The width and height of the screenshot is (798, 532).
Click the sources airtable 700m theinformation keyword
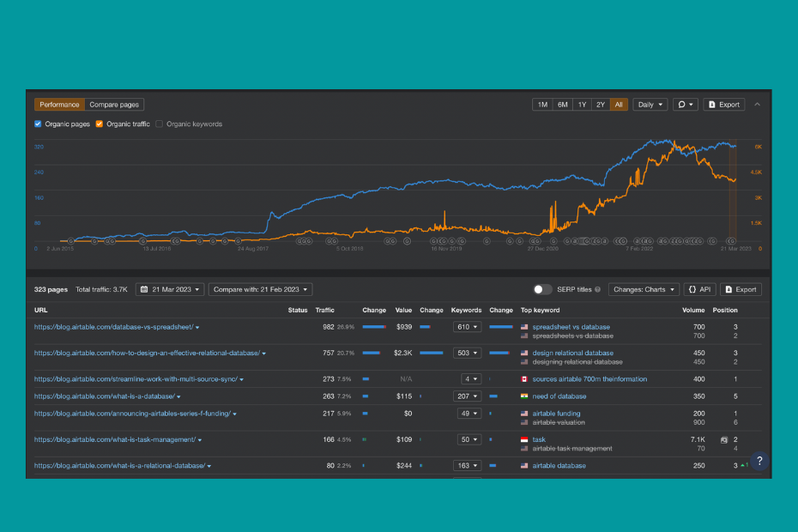point(589,378)
